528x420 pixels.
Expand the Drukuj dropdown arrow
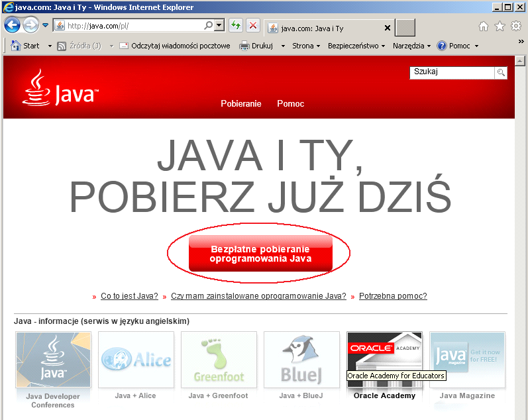(283, 46)
